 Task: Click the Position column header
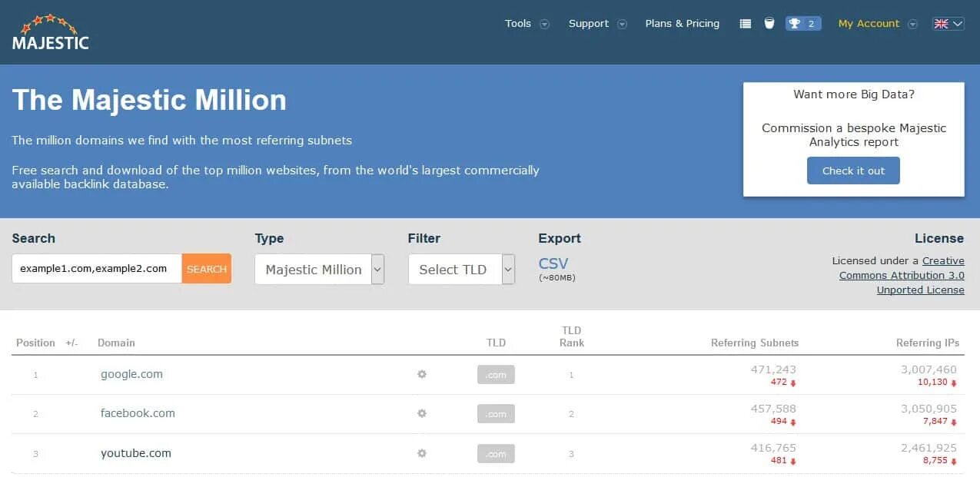[x=35, y=343]
